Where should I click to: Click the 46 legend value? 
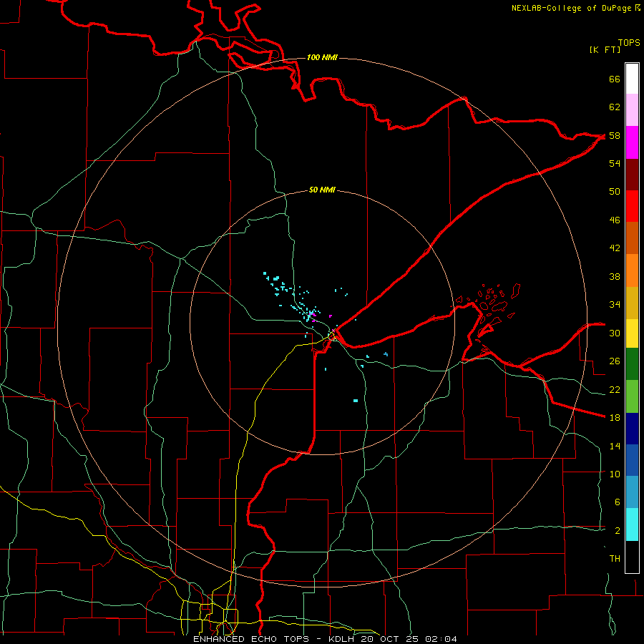click(615, 220)
